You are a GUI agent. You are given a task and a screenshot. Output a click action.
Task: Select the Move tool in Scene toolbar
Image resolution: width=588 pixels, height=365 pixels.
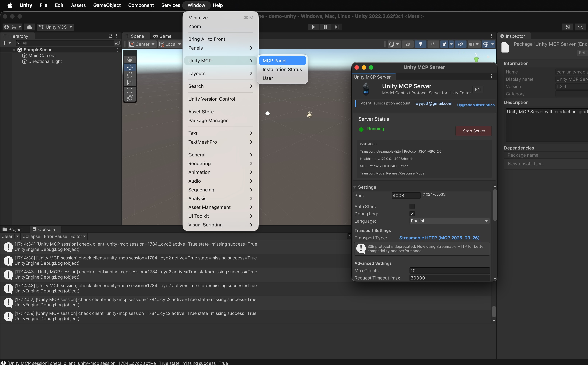click(x=130, y=67)
